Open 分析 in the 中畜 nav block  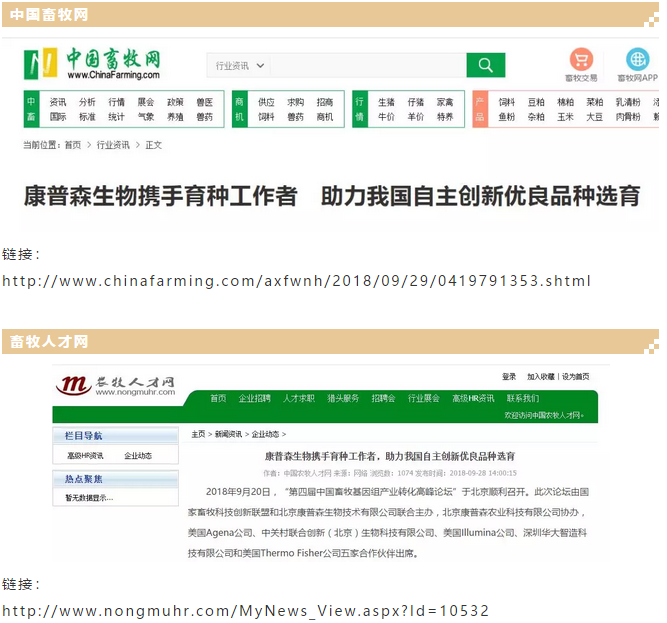(x=87, y=102)
